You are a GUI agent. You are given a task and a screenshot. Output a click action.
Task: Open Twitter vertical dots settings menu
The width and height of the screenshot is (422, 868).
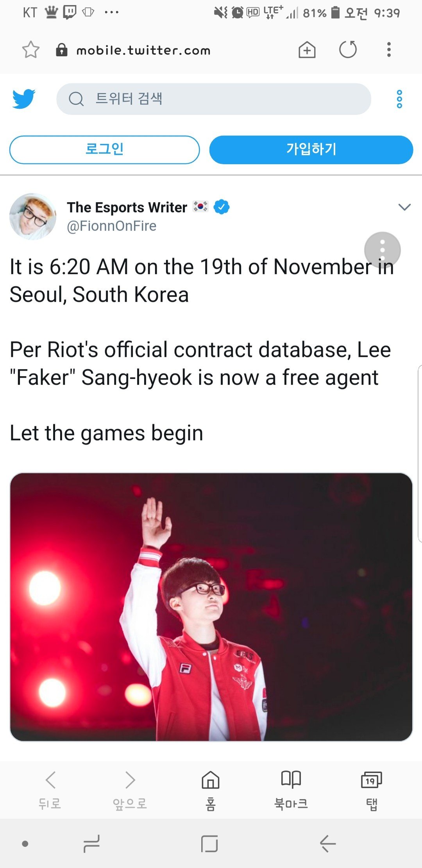click(399, 99)
